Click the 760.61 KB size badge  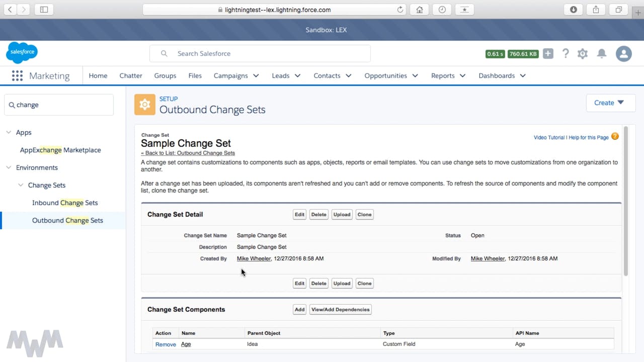tap(523, 54)
